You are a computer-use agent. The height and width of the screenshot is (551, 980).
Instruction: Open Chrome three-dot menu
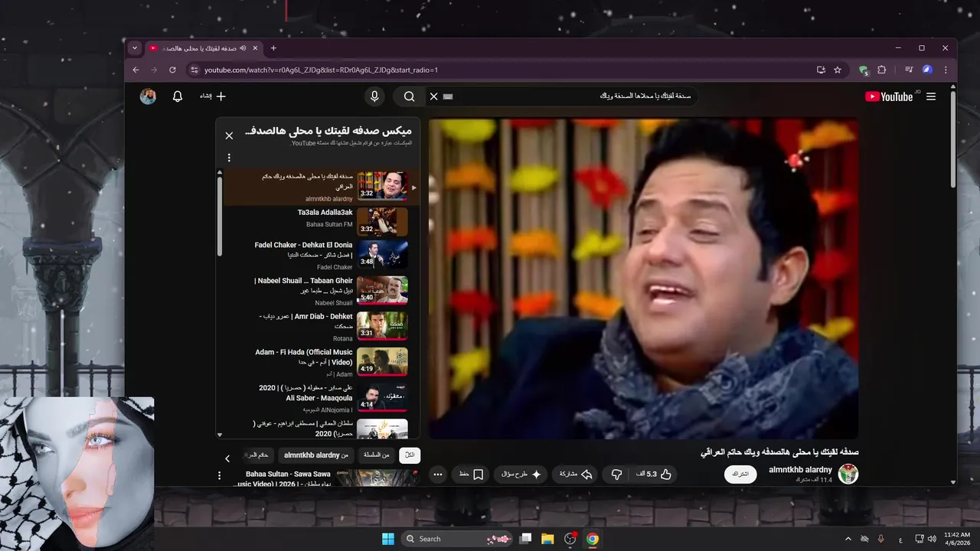[946, 70]
